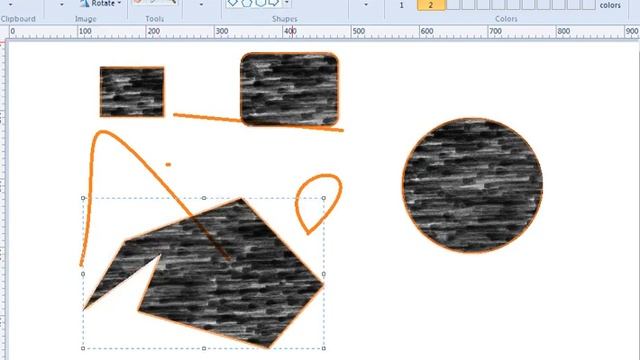Viewport: 640px width, 360px height.
Task: Open the Brushes dropdown arrow beside Tools
Action: [x=201, y=5]
